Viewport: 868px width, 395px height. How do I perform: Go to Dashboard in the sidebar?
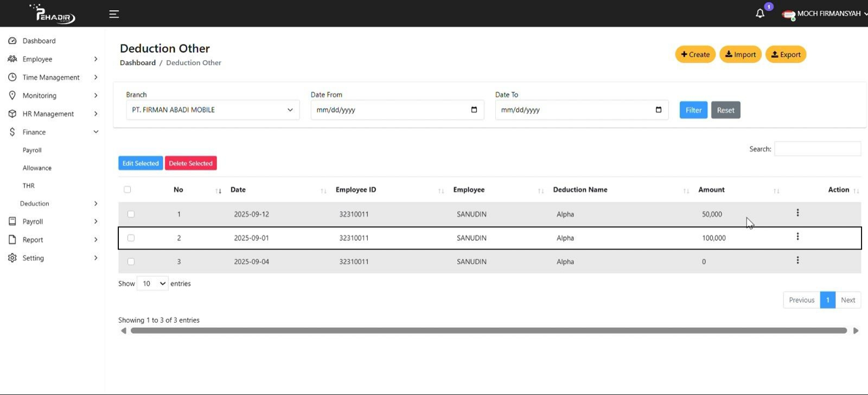[x=39, y=41]
